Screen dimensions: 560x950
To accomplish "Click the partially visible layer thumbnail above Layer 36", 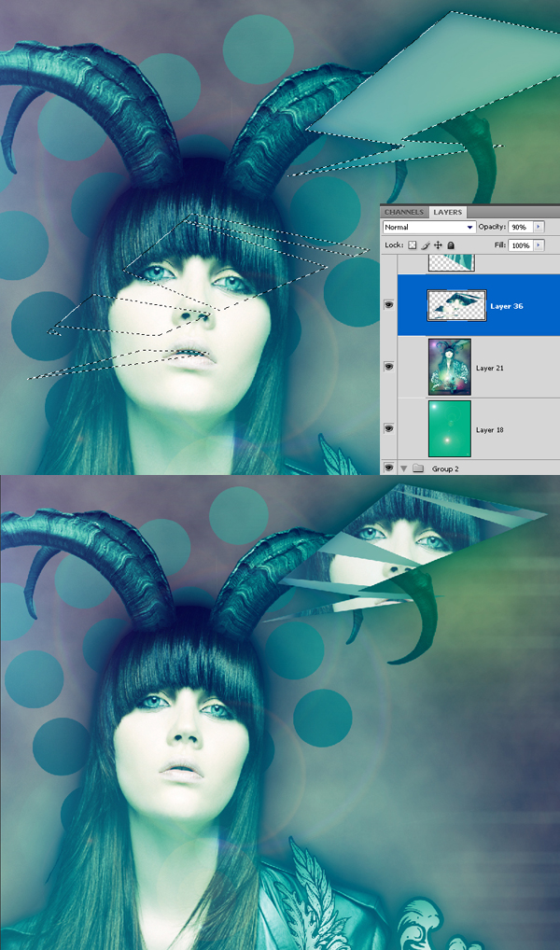I will pyautogui.click(x=452, y=262).
